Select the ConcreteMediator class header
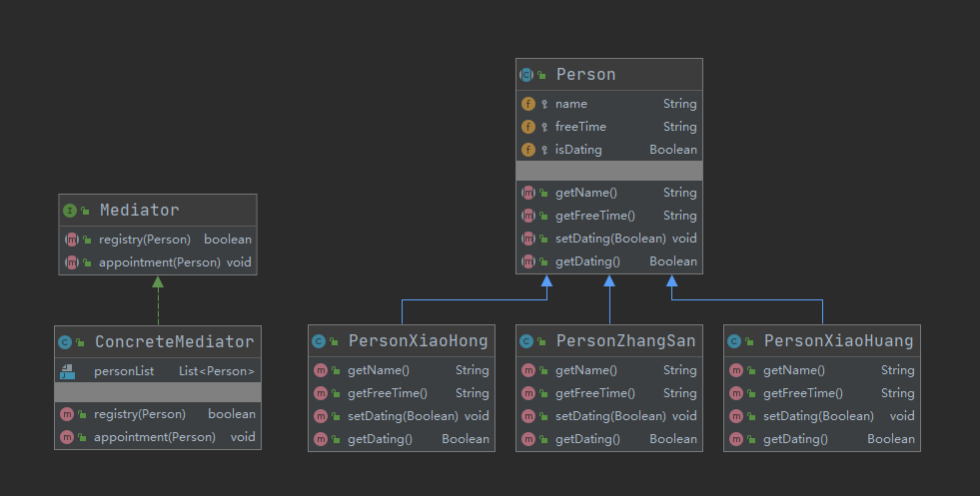Screen dimensions: 980x496 tap(158, 341)
